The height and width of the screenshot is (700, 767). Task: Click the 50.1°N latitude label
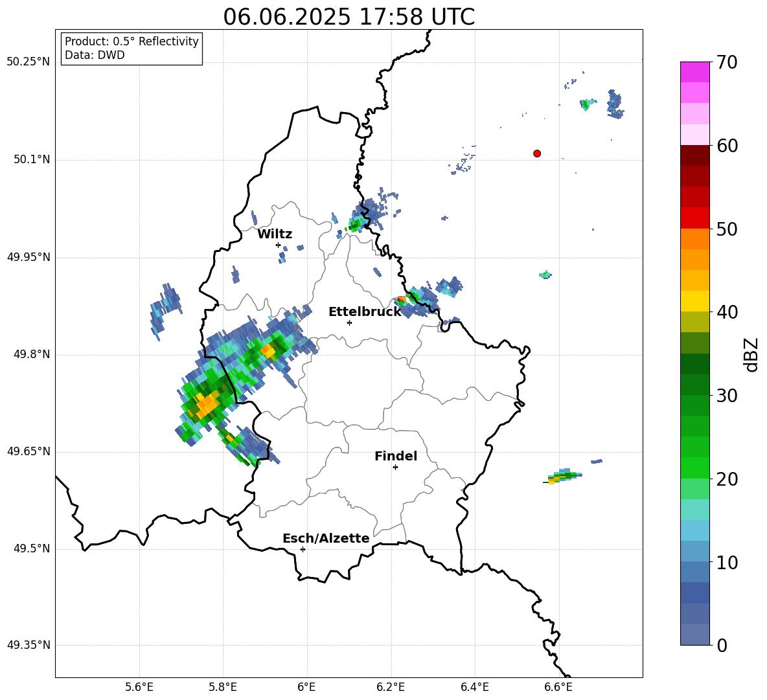(31, 160)
